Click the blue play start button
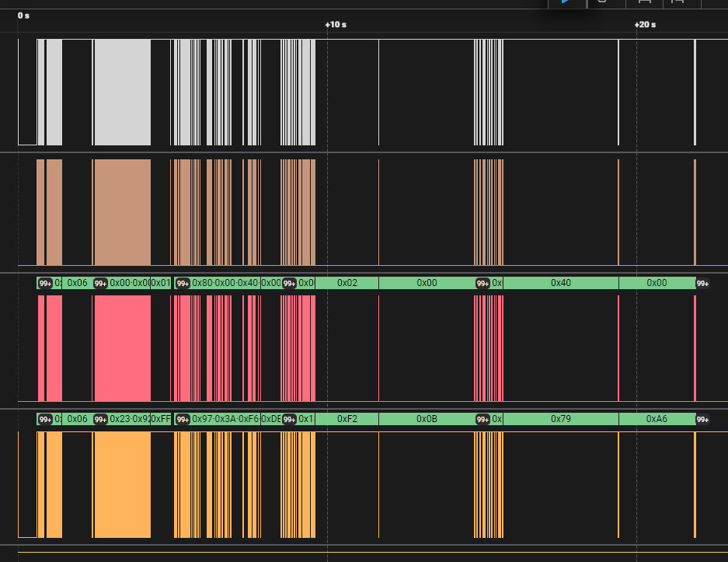Screen dimensions: 728x562 [x=566, y=2]
